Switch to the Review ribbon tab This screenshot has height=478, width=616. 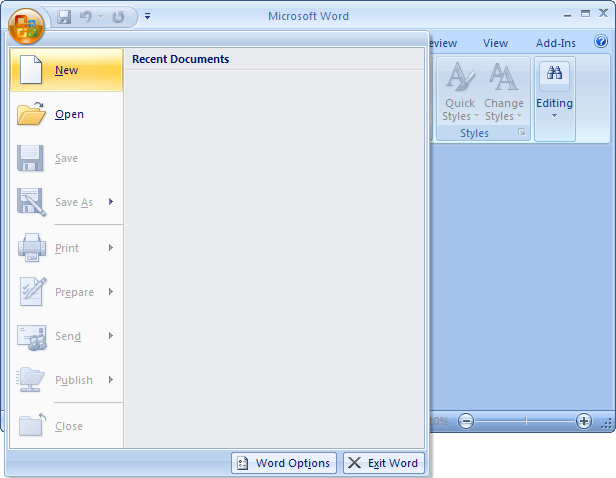pyautogui.click(x=443, y=43)
